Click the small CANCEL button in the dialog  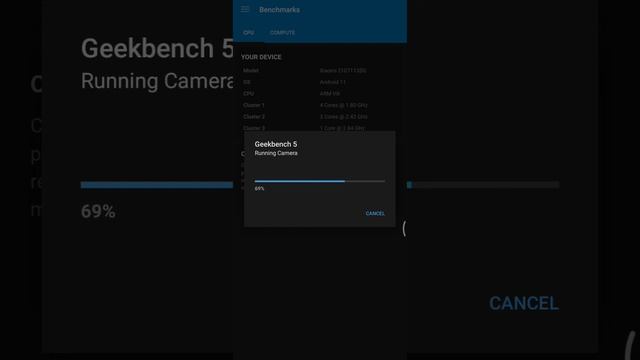[x=375, y=213]
